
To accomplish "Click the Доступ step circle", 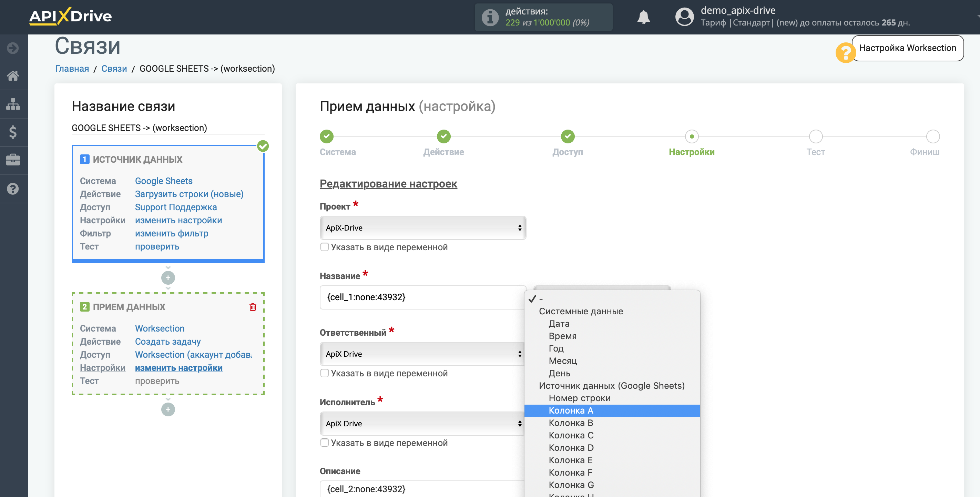I will [567, 136].
